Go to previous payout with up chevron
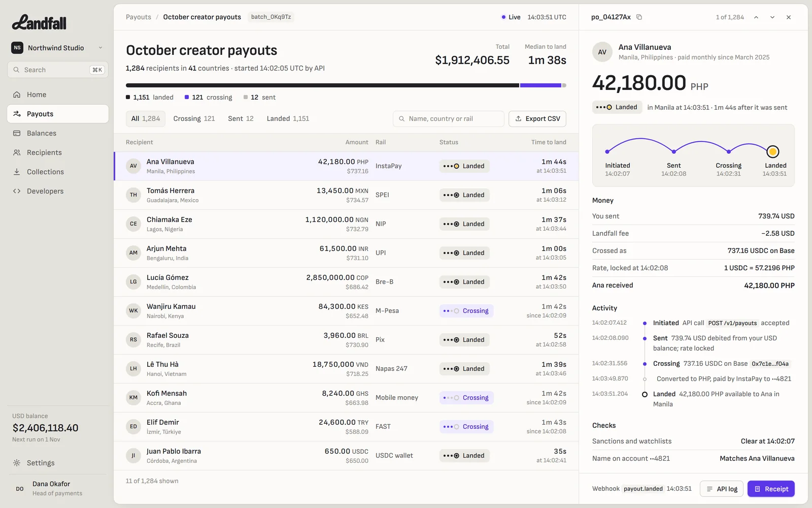Viewport: 812px width, 508px height. click(x=756, y=17)
